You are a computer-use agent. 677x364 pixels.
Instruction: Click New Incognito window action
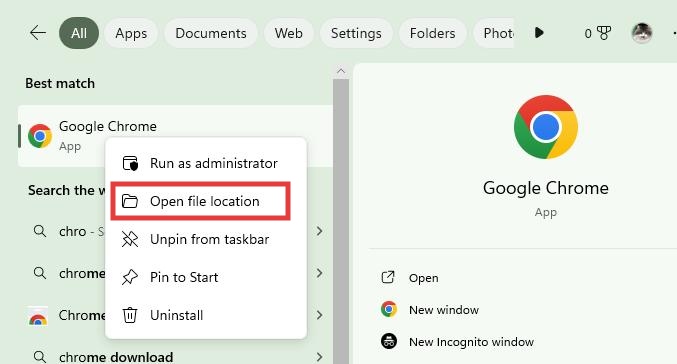(471, 342)
